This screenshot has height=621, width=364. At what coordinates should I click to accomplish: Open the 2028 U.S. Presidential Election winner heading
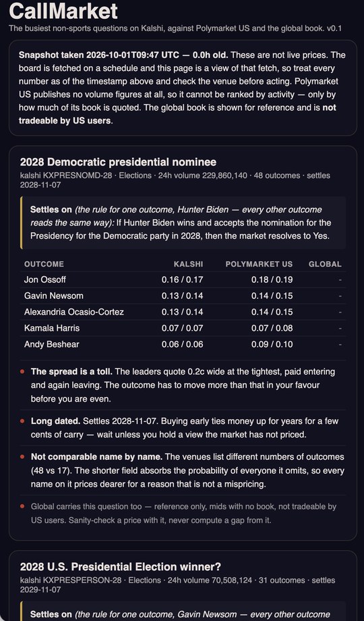[x=120, y=567]
